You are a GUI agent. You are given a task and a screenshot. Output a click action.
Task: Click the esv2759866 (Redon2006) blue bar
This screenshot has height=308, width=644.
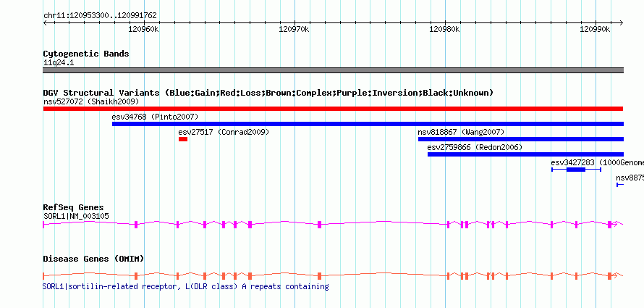(x=526, y=154)
